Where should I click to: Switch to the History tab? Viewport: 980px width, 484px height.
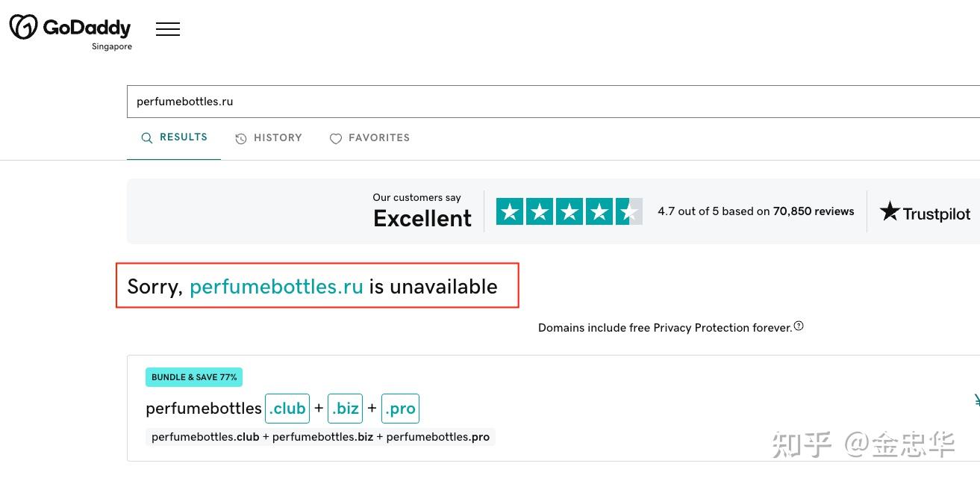click(269, 138)
